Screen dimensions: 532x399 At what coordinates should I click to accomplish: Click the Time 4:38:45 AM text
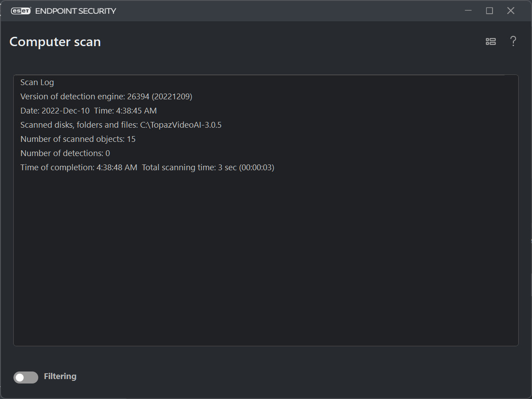tap(125, 111)
